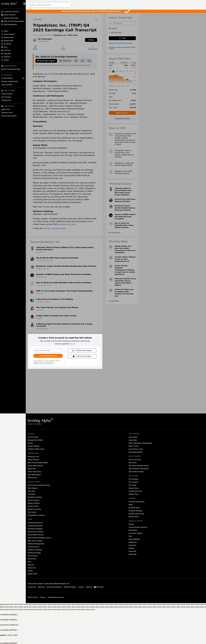The width and height of the screenshot is (206, 644).
Task: Click the search magnifier in the top search box
Action: (x=71, y=5)
